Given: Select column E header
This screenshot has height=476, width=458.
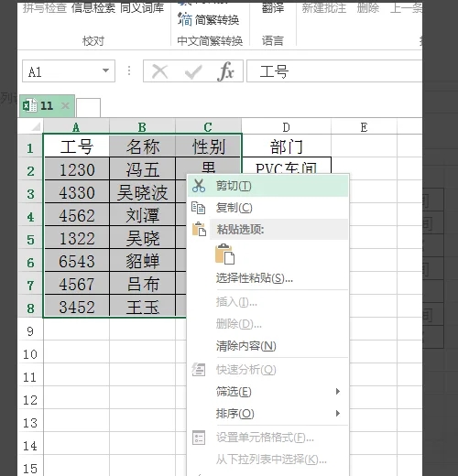Looking at the screenshot, I should pos(364,126).
